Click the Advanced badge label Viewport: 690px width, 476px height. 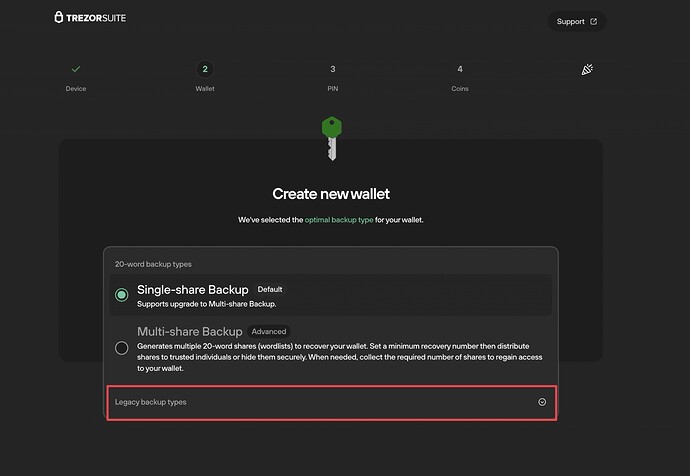pyautogui.click(x=269, y=331)
